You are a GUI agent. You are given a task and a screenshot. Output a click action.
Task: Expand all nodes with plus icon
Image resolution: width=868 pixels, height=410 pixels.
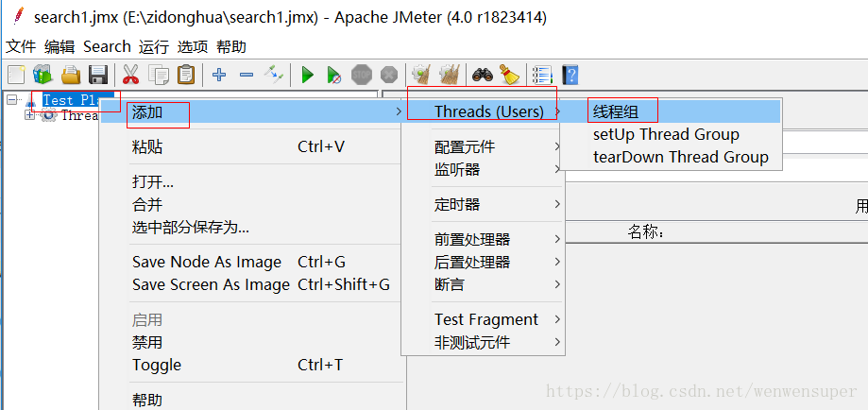pyautogui.click(x=219, y=75)
